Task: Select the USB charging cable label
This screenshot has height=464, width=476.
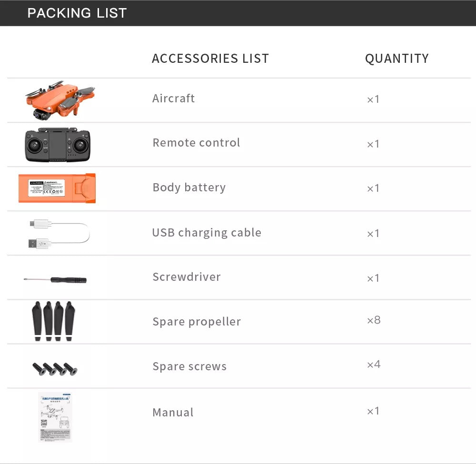Action: (207, 233)
